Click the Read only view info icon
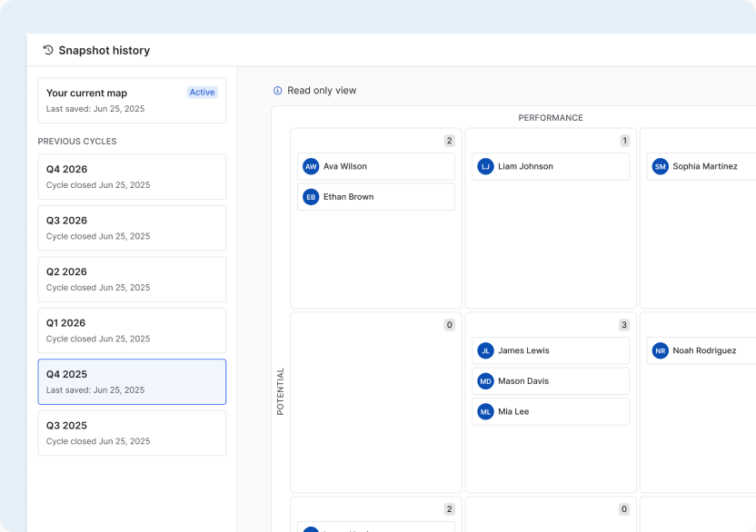The image size is (756, 532). (278, 91)
